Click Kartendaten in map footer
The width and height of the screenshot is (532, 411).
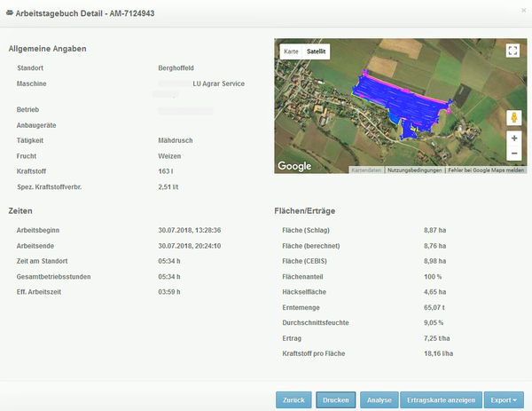click(366, 169)
